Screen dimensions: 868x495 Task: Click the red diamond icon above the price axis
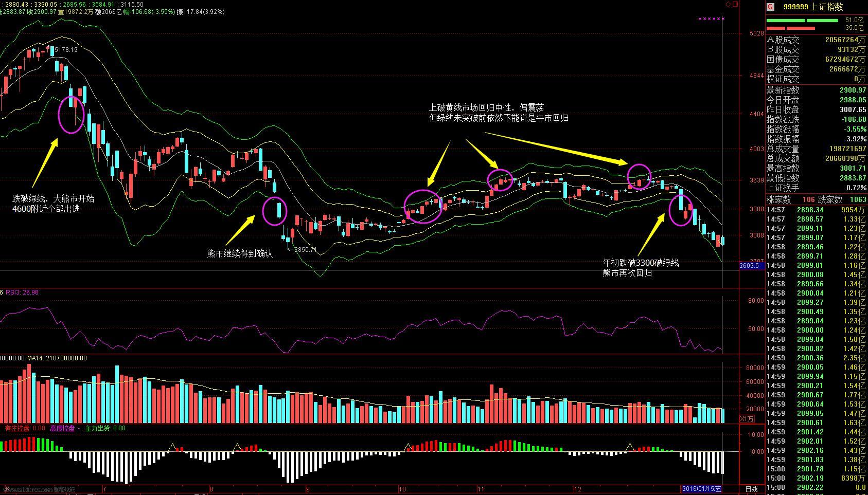pos(728,4)
